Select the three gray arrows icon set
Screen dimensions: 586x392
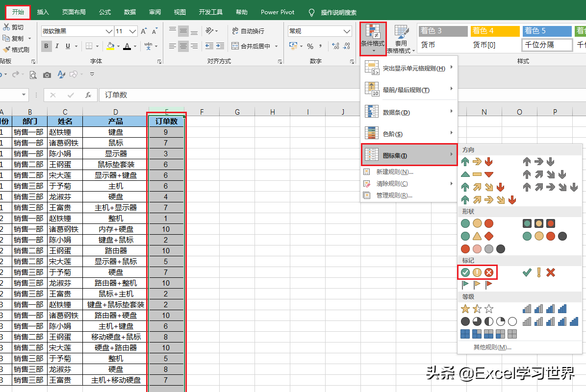click(538, 162)
